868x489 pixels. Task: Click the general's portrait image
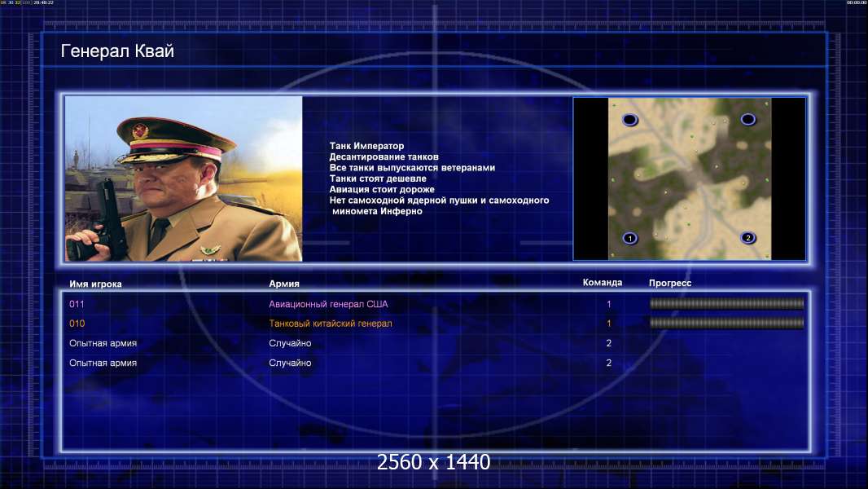point(184,178)
